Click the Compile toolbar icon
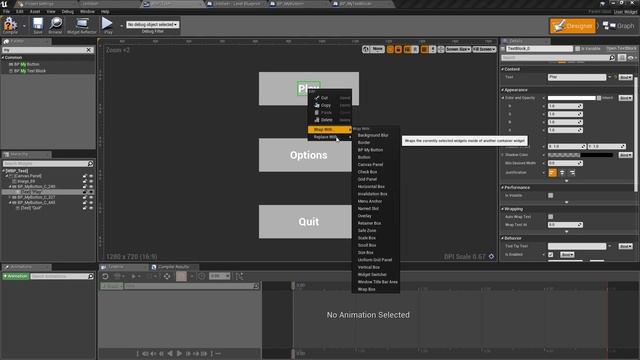Viewport: 640px width, 360px height. click(x=10, y=25)
